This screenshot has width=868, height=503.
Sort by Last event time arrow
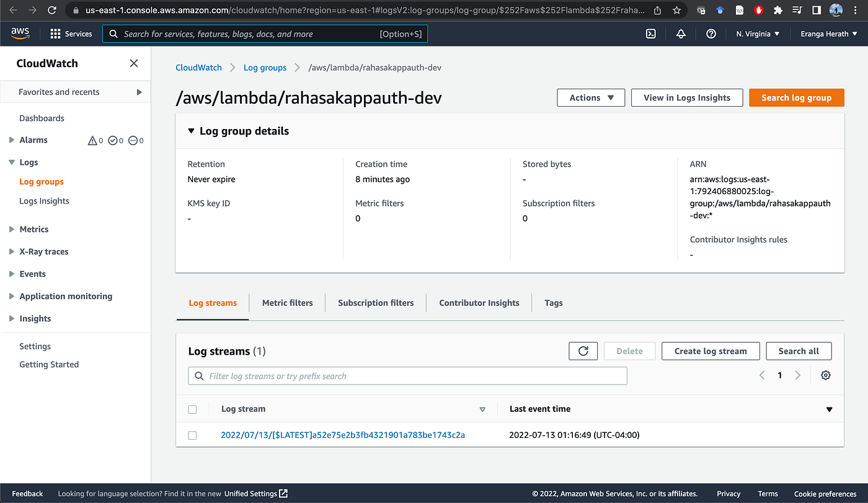point(829,409)
